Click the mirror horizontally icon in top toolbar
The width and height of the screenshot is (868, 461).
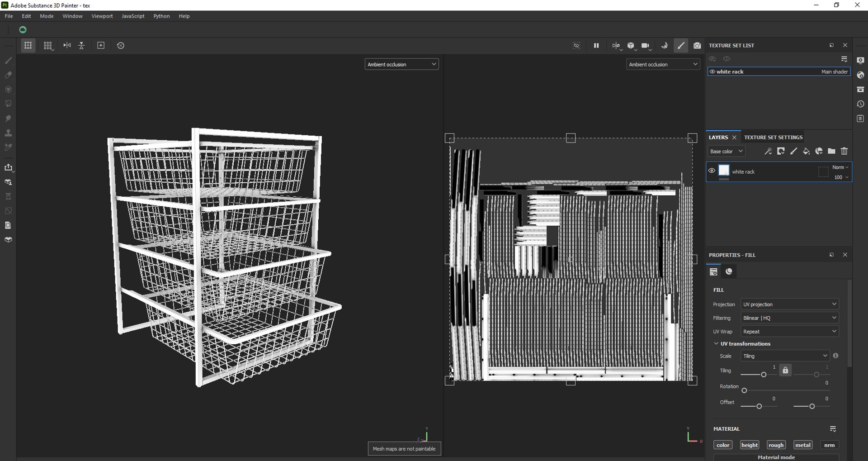pyautogui.click(x=67, y=45)
